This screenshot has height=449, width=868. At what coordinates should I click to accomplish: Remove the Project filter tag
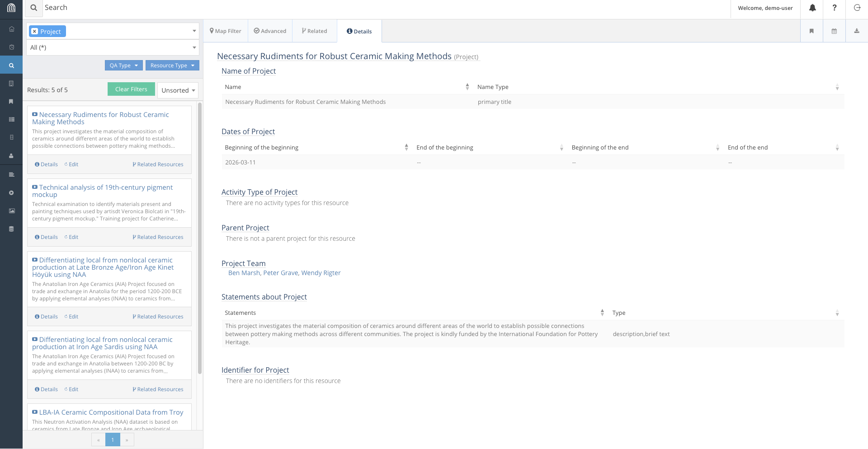pyautogui.click(x=35, y=31)
